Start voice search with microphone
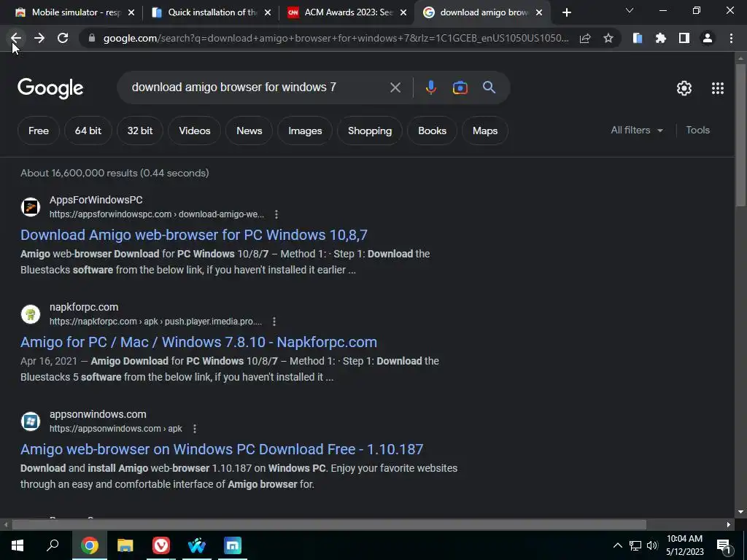This screenshot has width=747, height=560. click(430, 87)
